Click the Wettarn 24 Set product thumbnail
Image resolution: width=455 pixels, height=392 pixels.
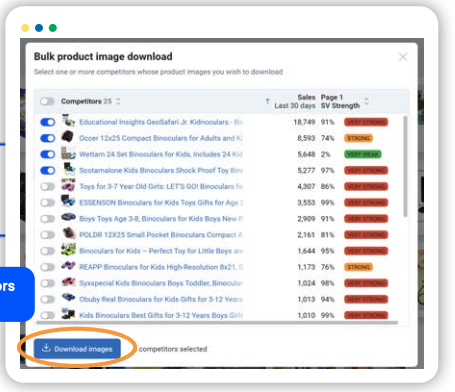(x=68, y=153)
